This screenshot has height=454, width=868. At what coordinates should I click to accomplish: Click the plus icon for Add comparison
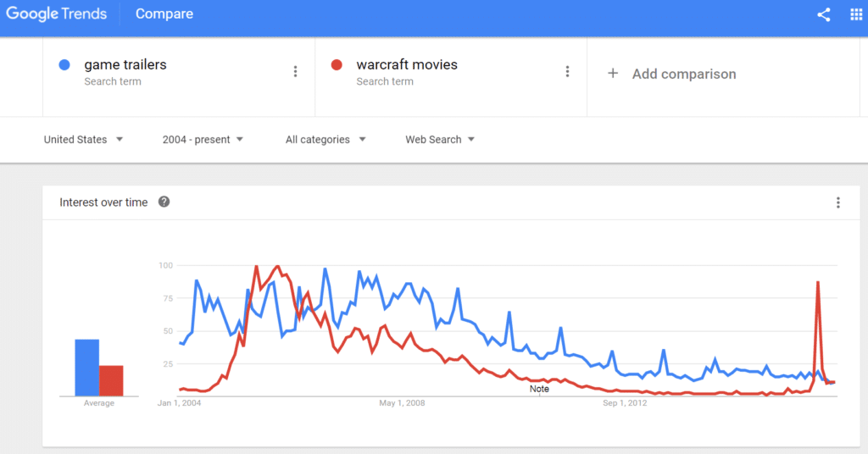613,73
